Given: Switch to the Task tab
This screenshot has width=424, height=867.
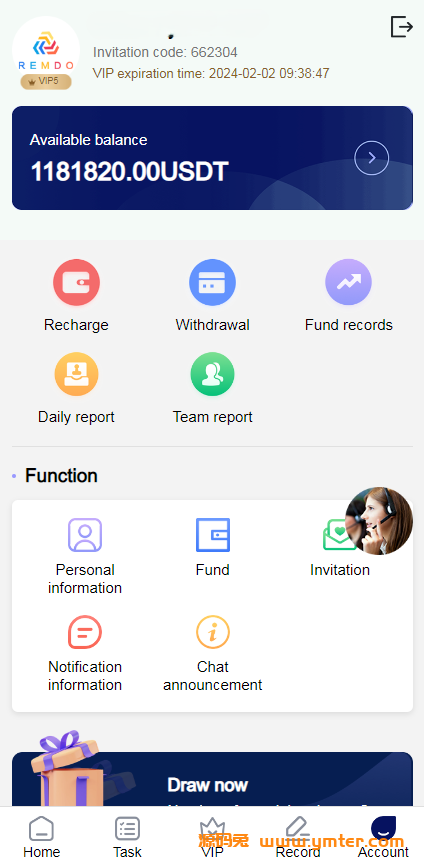Looking at the screenshot, I should click(127, 838).
